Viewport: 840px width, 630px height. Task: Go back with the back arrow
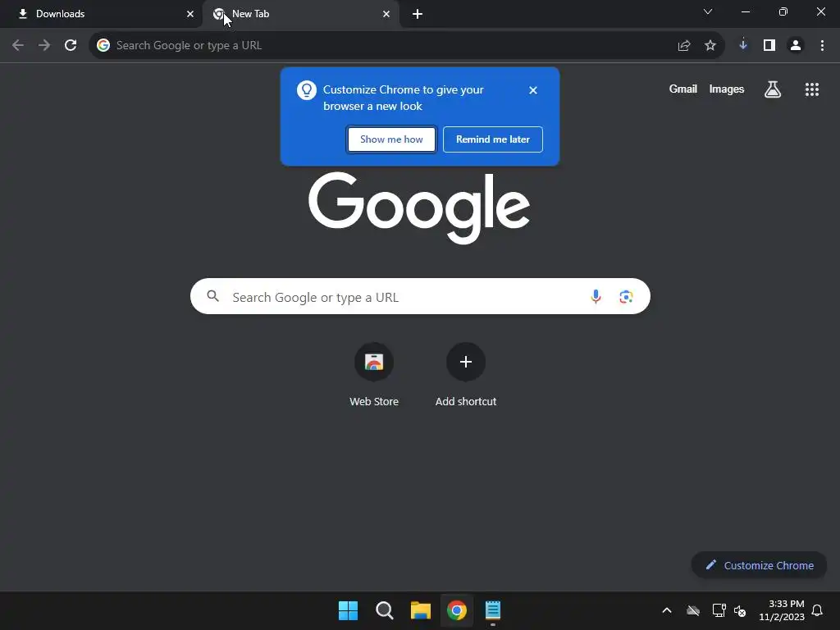(18, 46)
